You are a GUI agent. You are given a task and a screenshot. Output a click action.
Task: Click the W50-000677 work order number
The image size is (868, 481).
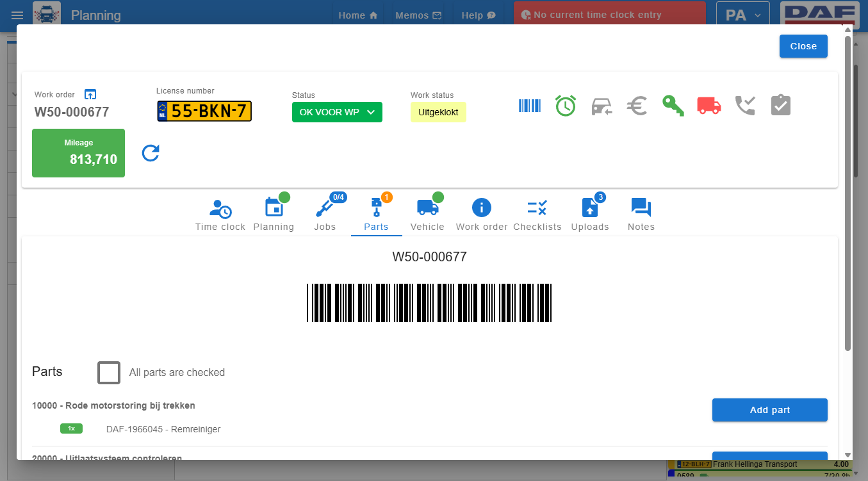72,112
